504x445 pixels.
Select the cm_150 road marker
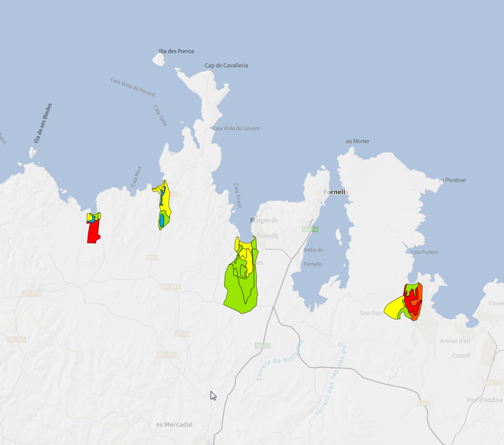167,355
